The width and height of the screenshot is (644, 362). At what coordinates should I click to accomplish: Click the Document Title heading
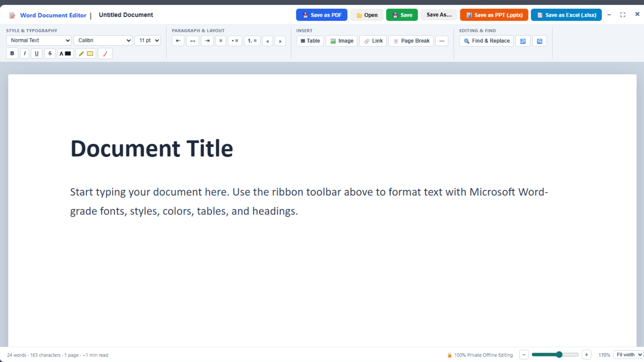point(152,148)
